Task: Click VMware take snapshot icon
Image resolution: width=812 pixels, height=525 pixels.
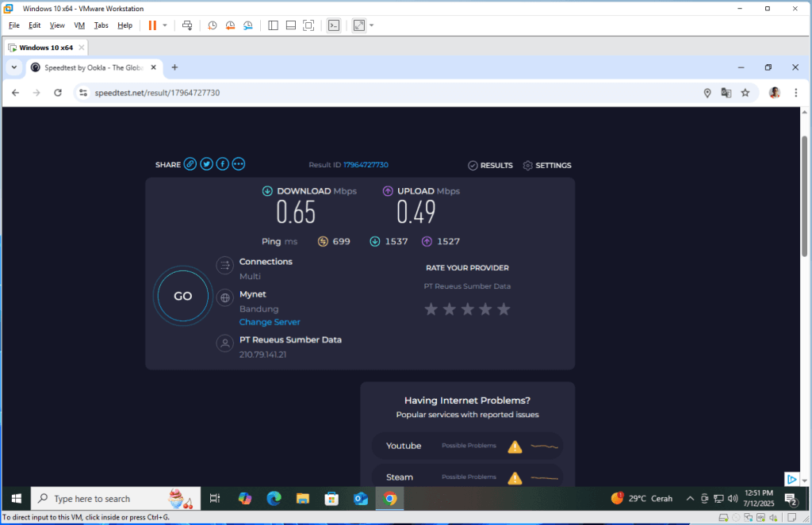Action: coord(213,25)
